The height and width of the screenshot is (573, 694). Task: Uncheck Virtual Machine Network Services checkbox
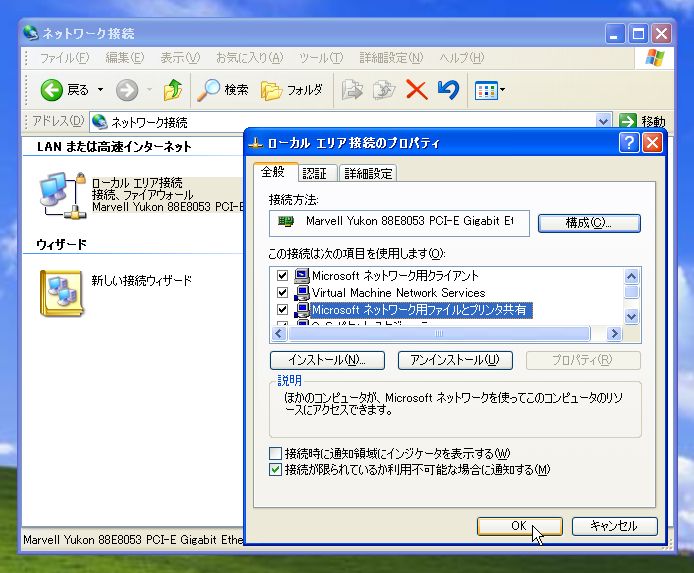pos(282,292)
